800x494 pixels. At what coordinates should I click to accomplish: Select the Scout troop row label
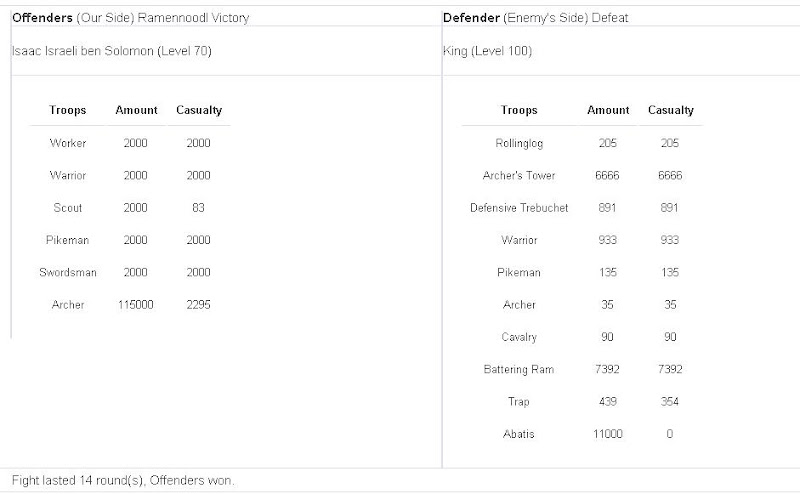pos(68,208)
